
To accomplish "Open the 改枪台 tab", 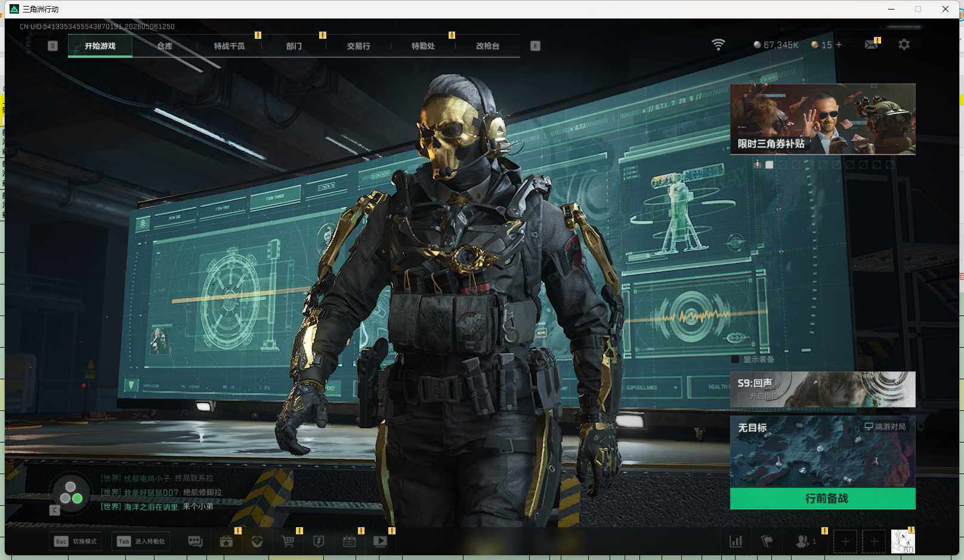I will pos(487,46).
